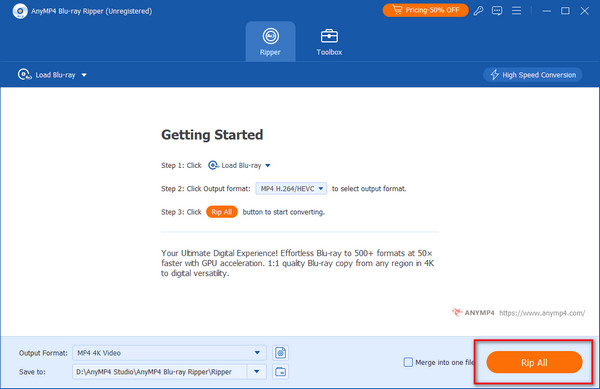Click the large Rip All button
The image size is (600, 389).
(534, 362)
